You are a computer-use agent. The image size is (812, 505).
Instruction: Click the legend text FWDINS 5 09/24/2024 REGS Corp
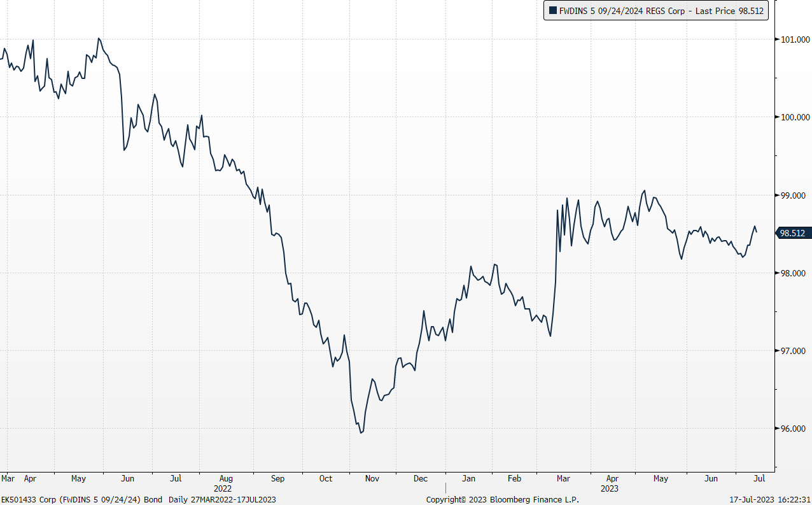coord(622,11)
